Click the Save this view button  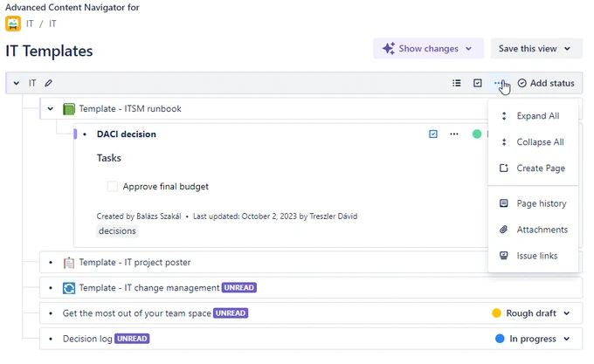[x=536, y=48]
